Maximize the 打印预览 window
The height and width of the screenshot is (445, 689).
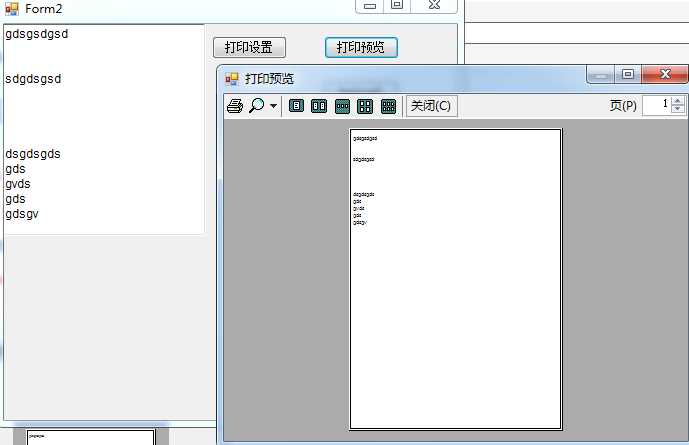click(628, 75)
